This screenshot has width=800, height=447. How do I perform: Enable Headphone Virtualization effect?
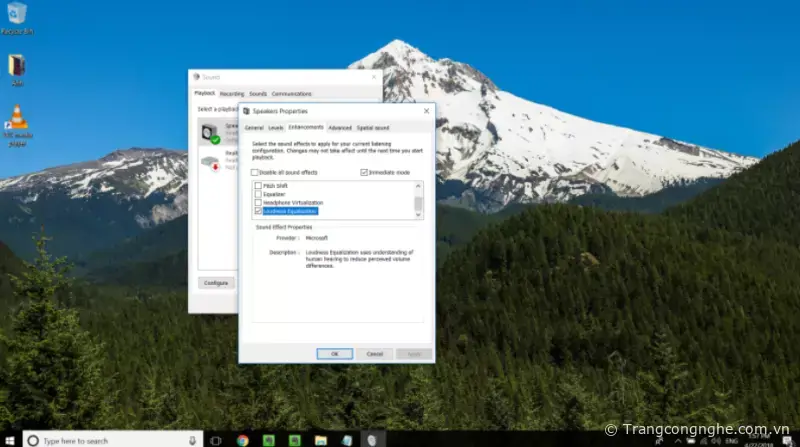pos(259,202)
